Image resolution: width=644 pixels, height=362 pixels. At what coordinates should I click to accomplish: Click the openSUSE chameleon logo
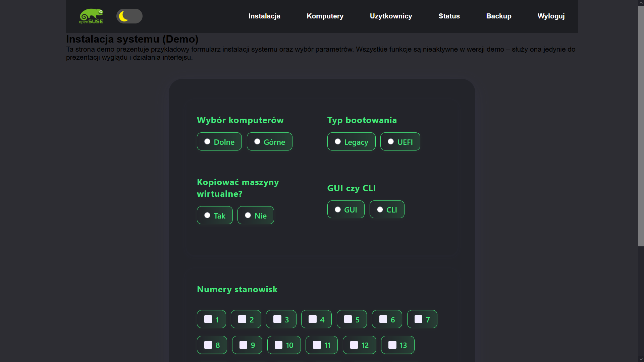[91, 16]
